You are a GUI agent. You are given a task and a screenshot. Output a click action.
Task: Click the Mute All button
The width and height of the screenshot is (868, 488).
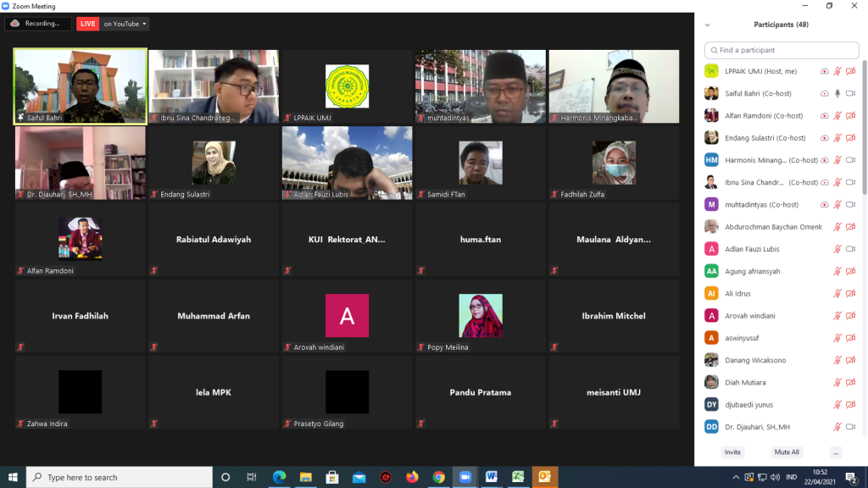pos(787,452)
